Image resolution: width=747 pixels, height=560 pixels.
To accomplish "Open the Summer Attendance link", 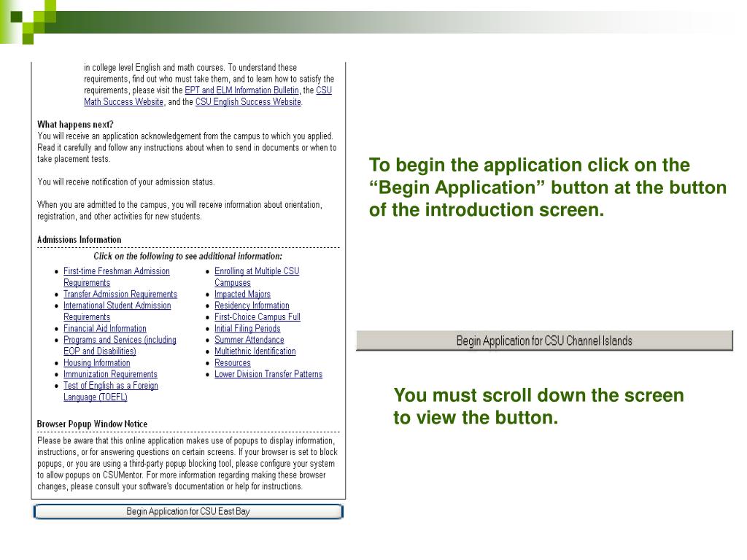I will click(249, 340).
